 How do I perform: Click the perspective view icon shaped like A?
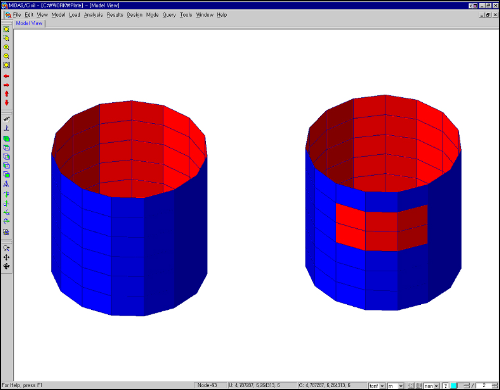(6, 184)
